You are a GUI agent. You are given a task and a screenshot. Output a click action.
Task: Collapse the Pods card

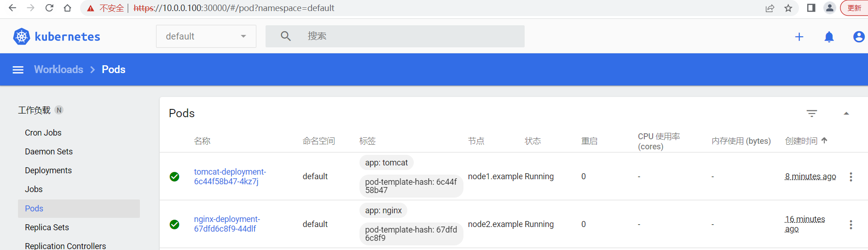pyautogui.click(x=846, y=114)
